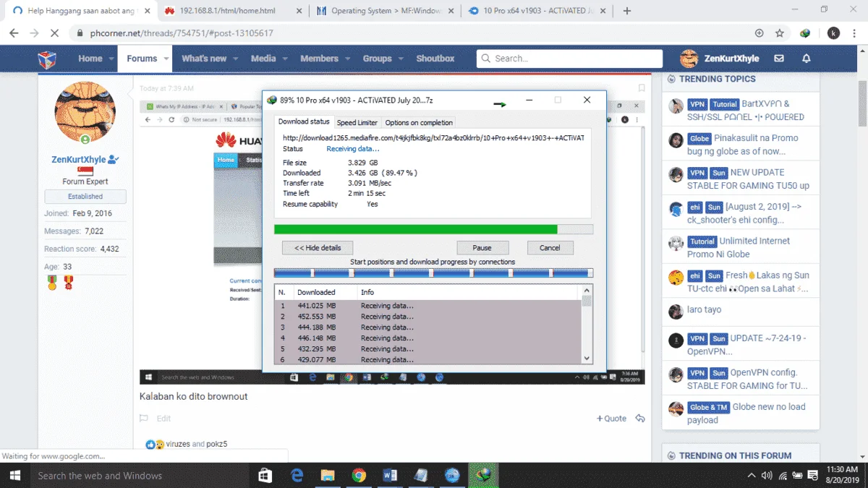Switch to the Speed Limiter tab

(357, 122)
